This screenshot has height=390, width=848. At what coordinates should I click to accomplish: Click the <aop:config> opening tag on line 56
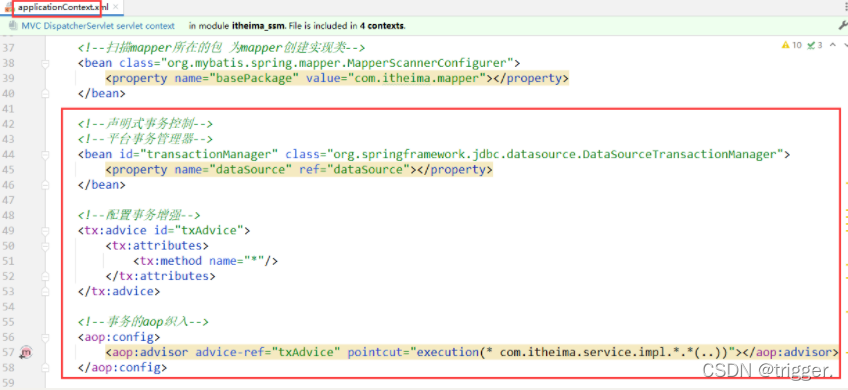tap(119, 338)
